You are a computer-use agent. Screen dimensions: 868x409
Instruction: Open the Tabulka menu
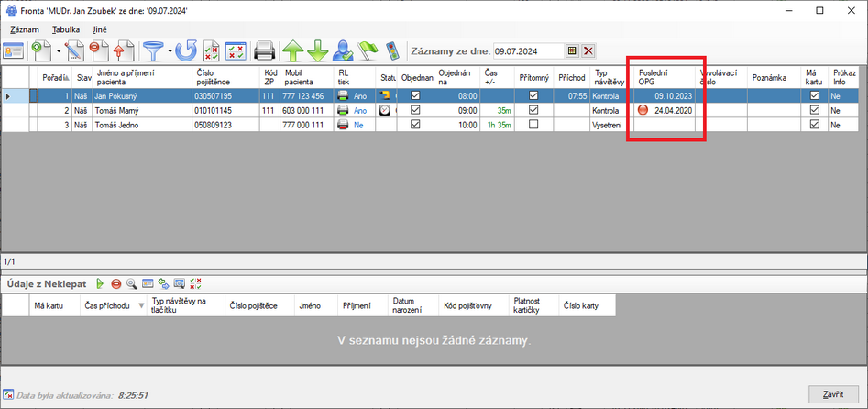(66, 30)
